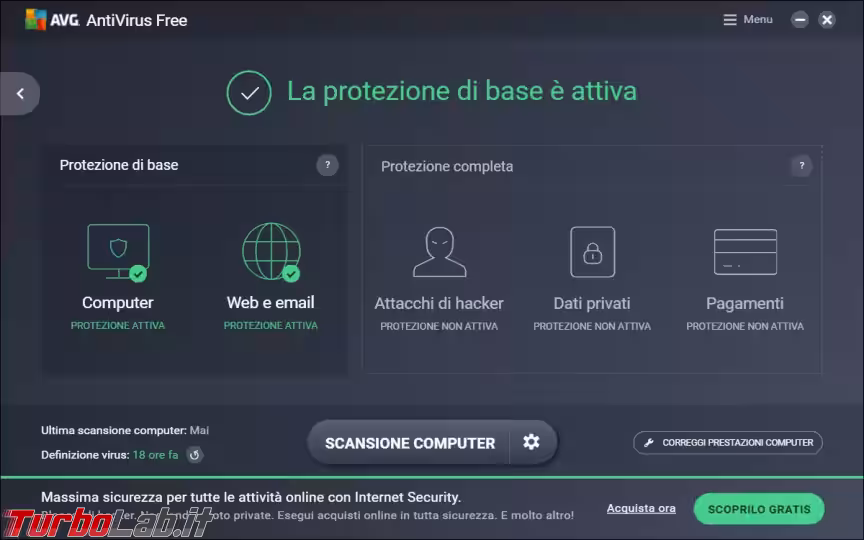Open the Menu hamburger button
Screen dimensions: 864x540
coord(748,19)
